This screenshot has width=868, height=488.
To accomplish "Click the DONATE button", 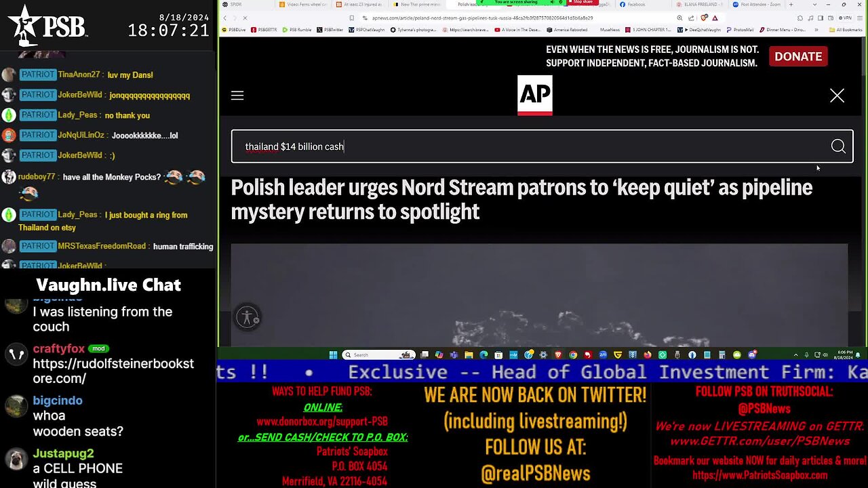I will 798,56.
